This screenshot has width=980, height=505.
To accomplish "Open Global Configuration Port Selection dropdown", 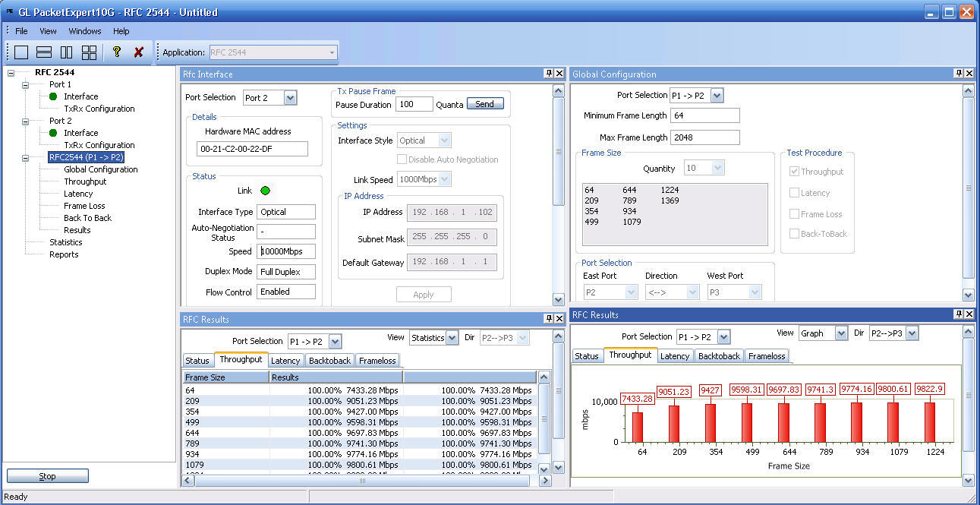I will click(x=717, y=96).
